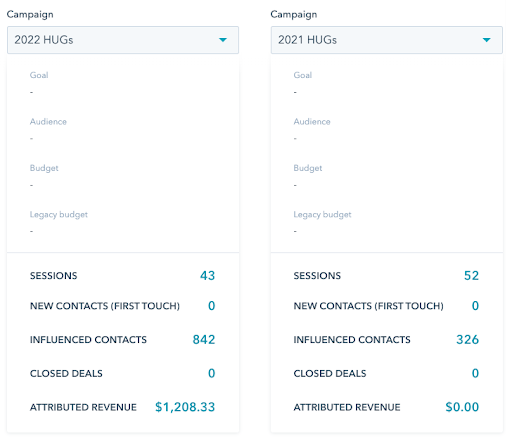Image resolution: width=512 pixels, height=443 pixels.
Task: Click new contacts value 0 for 2022 HUGs
Action: pyautogui.click(x=212, y=306)
